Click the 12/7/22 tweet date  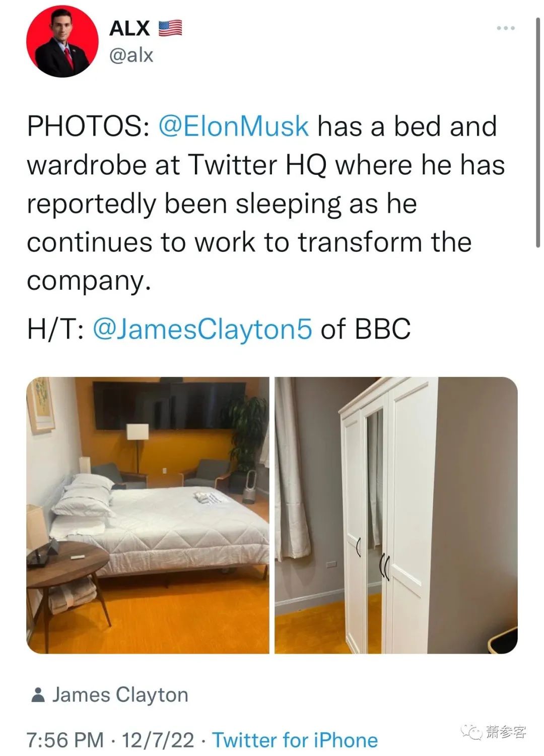coord(158,740)
